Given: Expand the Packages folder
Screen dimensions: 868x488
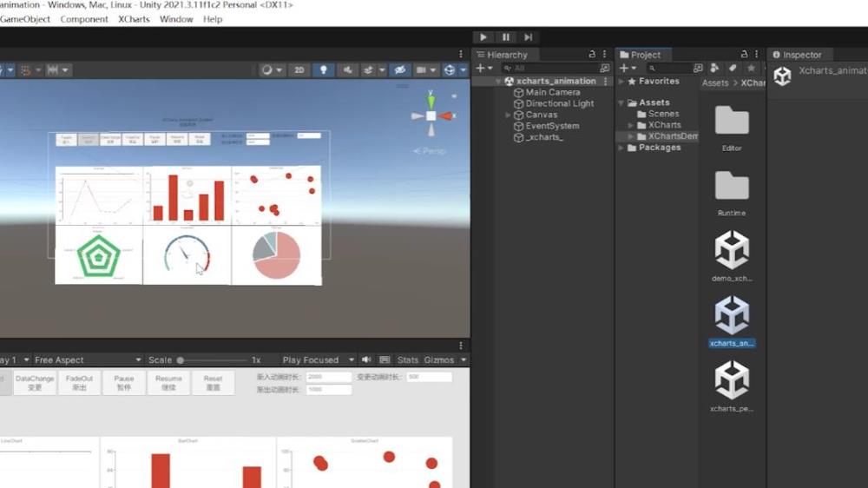Looking at the screenshot, I should click(621, 148).
